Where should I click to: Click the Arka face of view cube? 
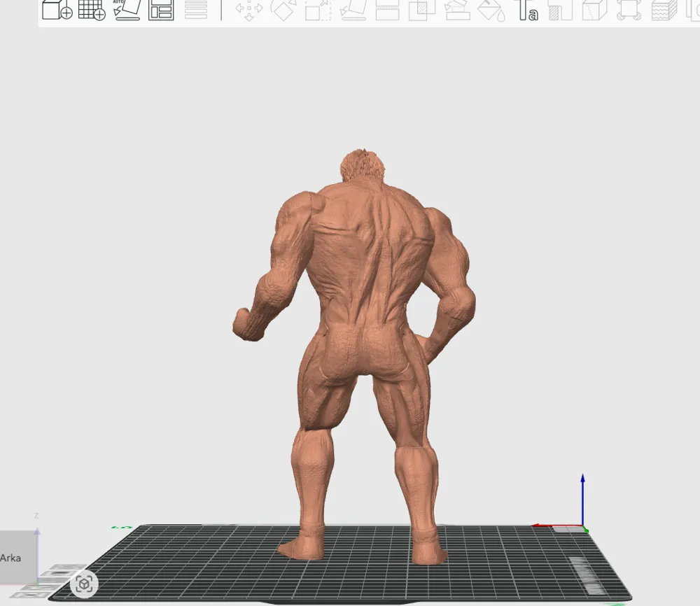coord(18,557)
